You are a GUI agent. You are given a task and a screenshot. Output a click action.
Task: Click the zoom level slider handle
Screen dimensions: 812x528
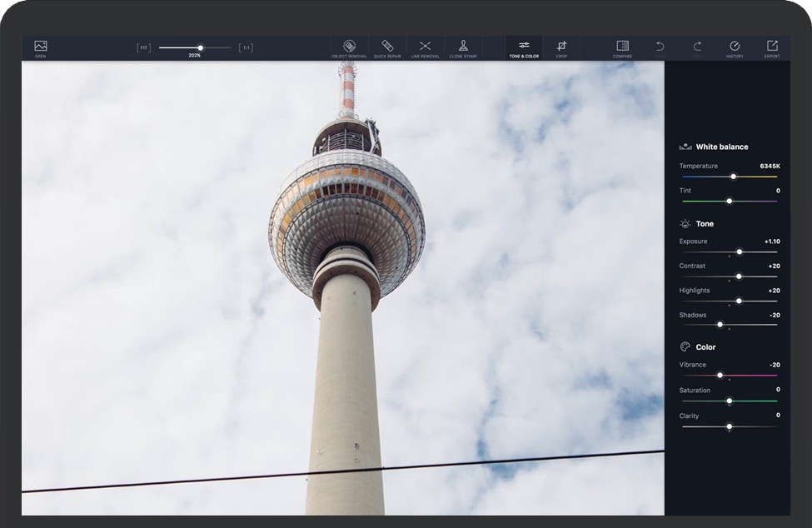(x=200, y=47)
